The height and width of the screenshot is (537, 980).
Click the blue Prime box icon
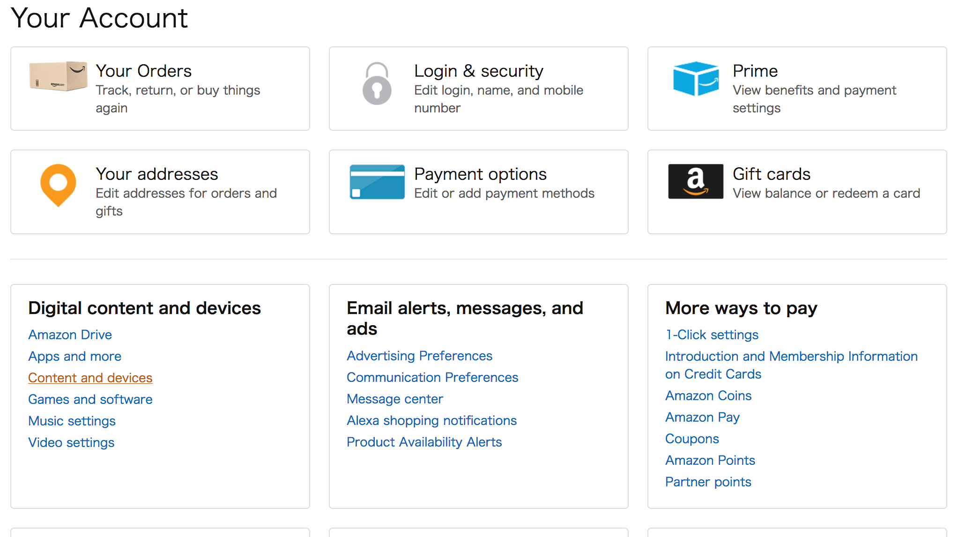696,79
